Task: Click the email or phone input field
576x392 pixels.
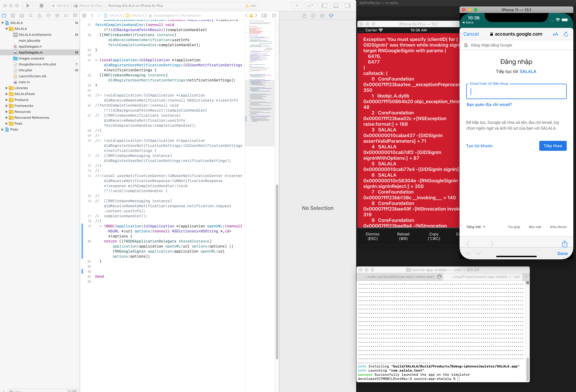Action: point(516,91)
